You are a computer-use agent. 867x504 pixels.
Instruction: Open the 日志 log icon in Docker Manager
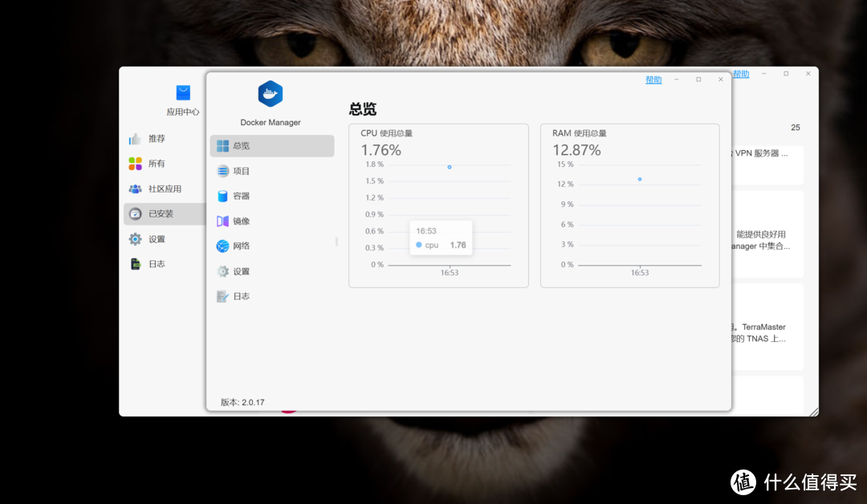point(222,296)
